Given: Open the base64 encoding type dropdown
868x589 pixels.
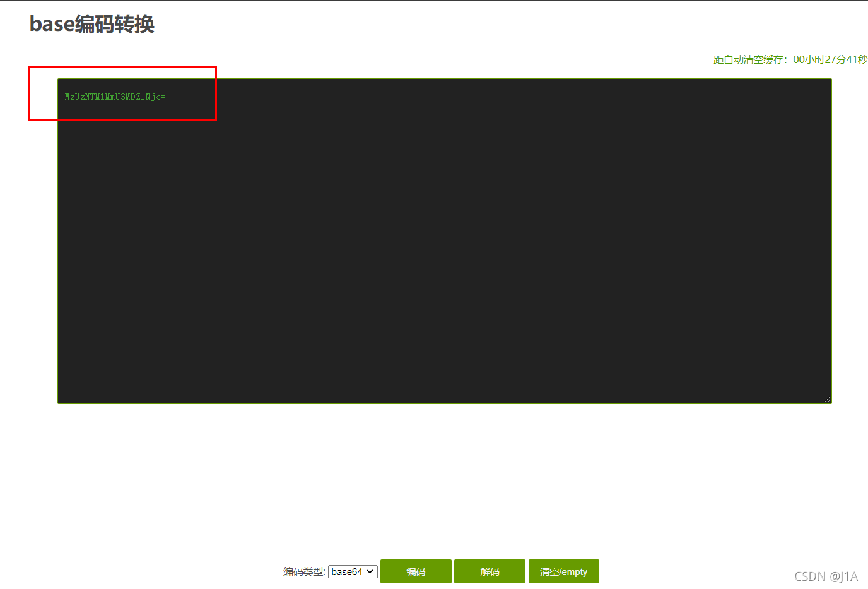Looking at the screenshot, I should tap(353, 571).
